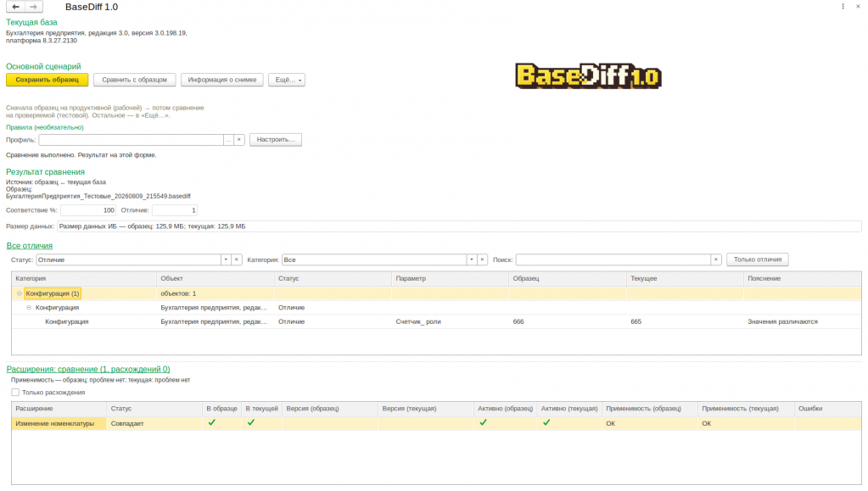Expand the Категория filter dropdown arrow
868x491 pixels.
click(472, 259)
